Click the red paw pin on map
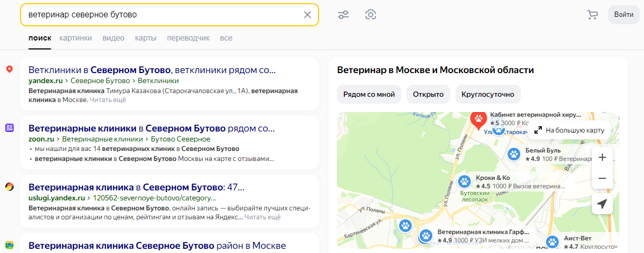This screenshot has width=644, height=253. pyautogui.click(x=478, y=122)
